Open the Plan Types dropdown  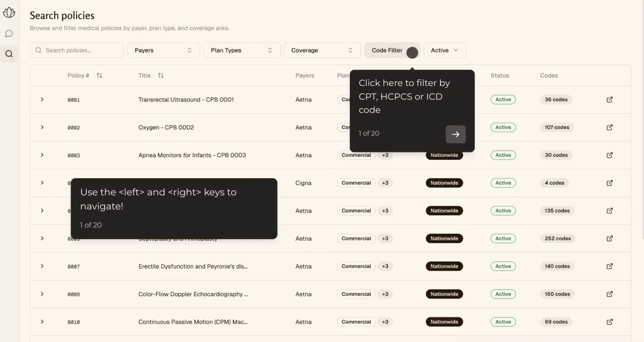pyautogui.click(x=242, y=50)
